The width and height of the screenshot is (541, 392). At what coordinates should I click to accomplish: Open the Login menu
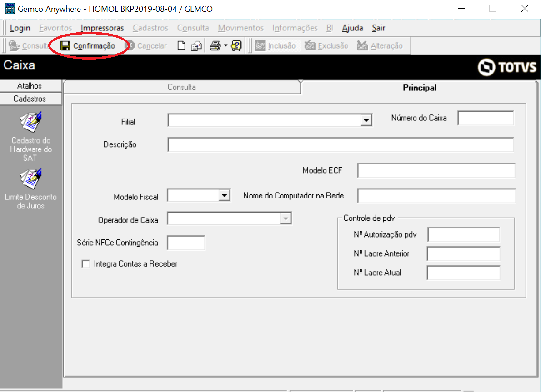pyautogui.click(x=20, y=28)
